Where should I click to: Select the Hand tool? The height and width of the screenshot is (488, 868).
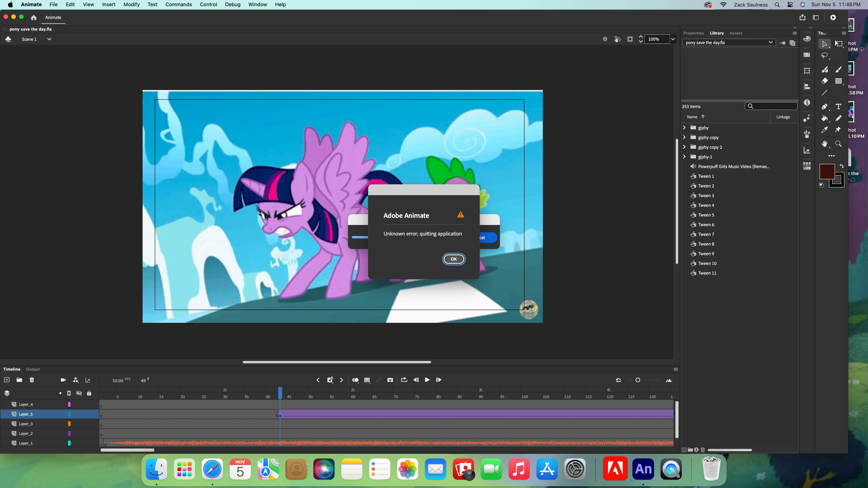point(825,144)
